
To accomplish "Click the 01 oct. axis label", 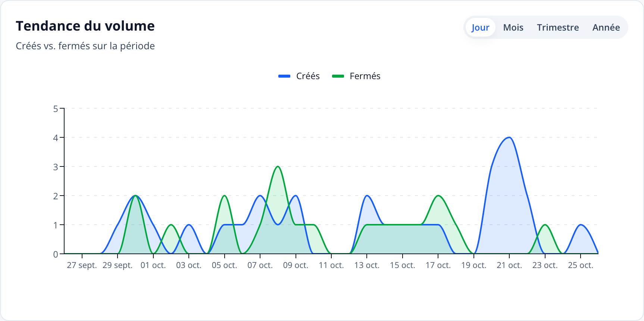I will coord(153,265).
